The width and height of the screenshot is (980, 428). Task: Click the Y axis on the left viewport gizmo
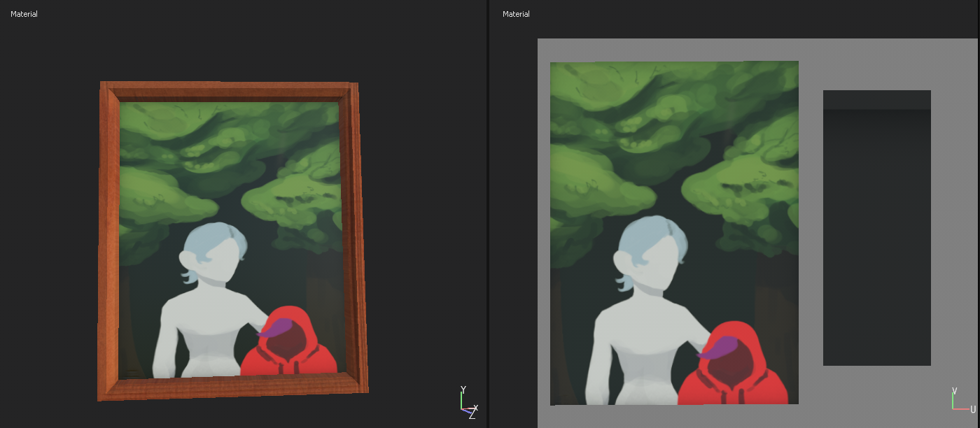[x=463, y=389]
